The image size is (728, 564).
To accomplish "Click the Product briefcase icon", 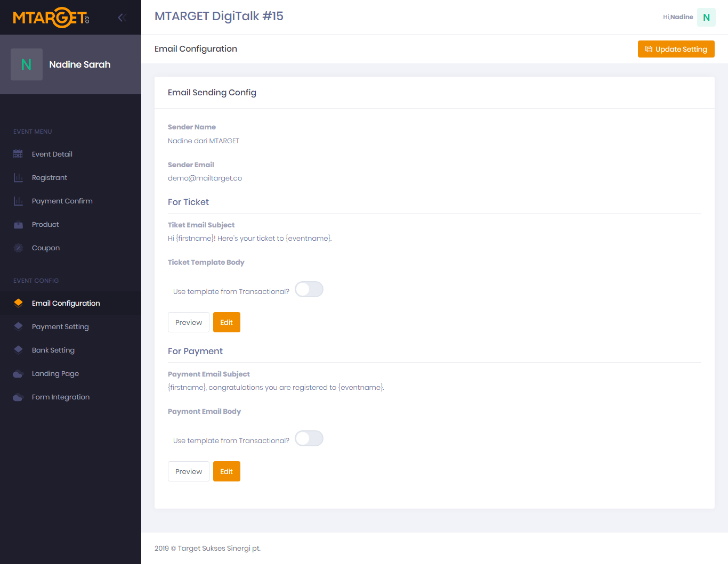I will 18,224.
